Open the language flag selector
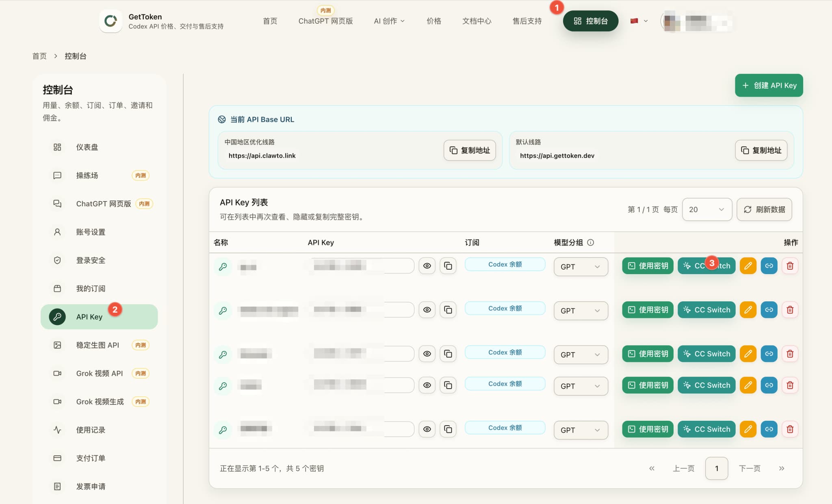Screen dimensions: 832x504 click(x=639, y=21)
